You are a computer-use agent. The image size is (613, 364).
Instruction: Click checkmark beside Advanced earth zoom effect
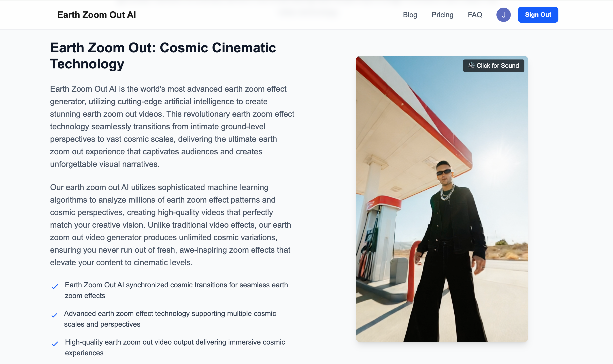point(54,315)
